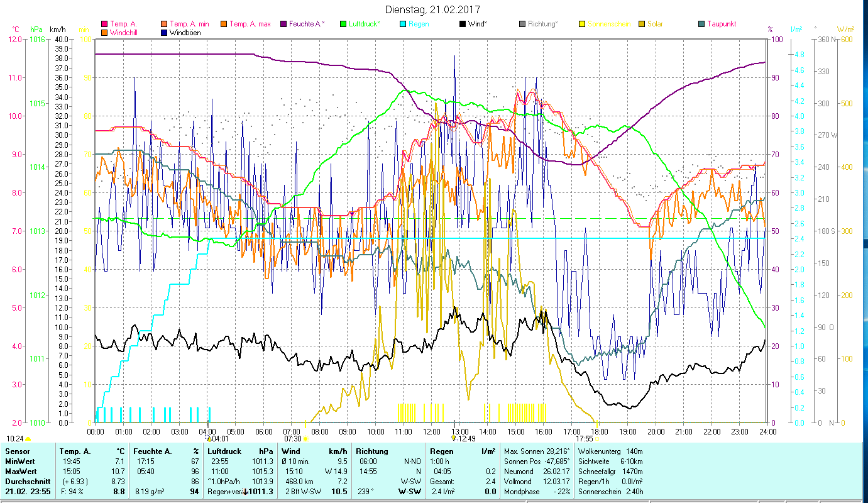Click the Luftdruck* legend label
Screen dimensions: 868x503
click(365, 24)
